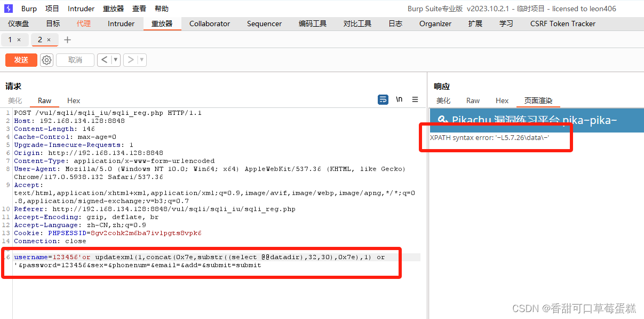The height and width of the screenshot is (319, 644).
Task: Open Repeater send settings gear icon
Action: 47,60
